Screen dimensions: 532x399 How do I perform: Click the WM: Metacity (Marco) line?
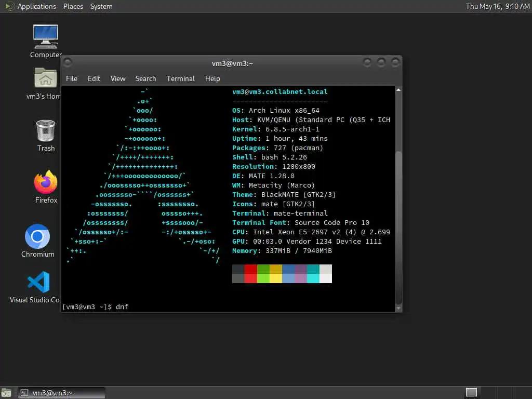point(273,185)
